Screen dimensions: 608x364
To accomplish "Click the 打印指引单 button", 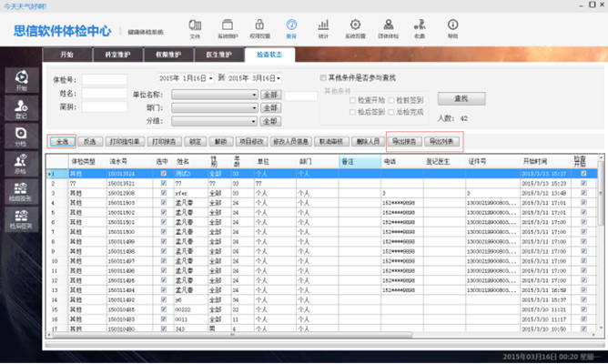I will [125, 142].
